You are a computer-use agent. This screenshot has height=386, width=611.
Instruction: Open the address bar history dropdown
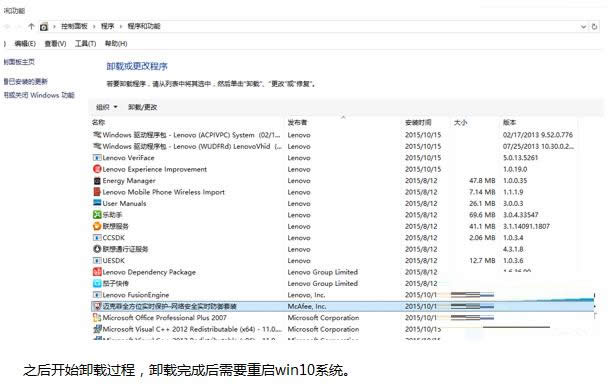[583, 27]
